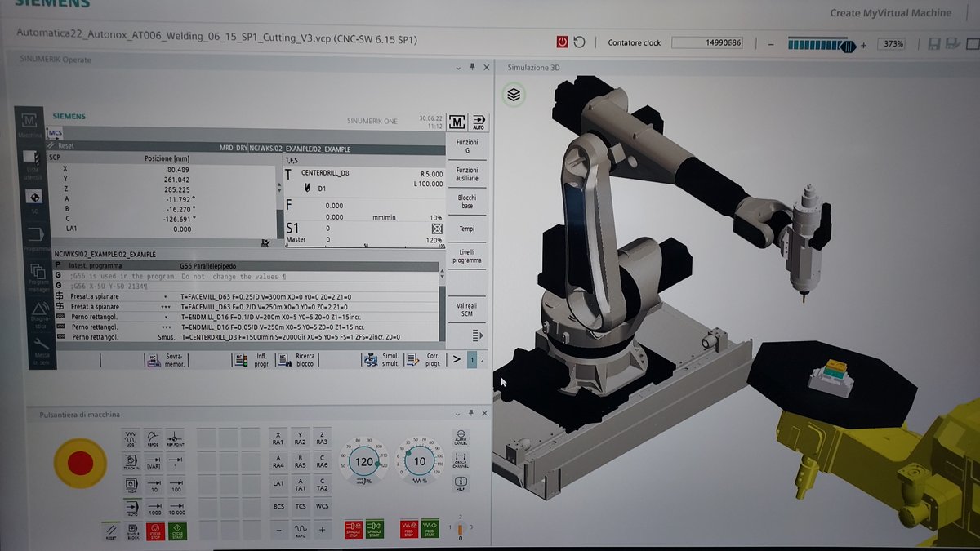The width and height of the screenshot is (980, 551).
Task: Select the X RA1 axis key
Action: [278, 438]
